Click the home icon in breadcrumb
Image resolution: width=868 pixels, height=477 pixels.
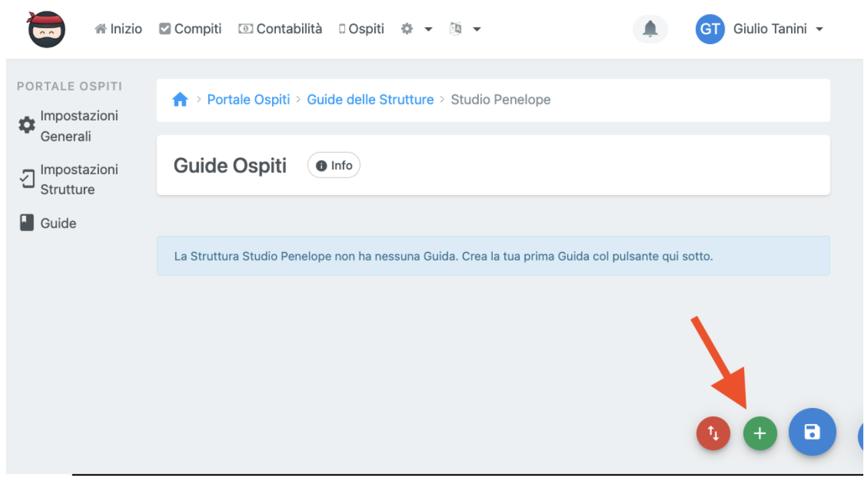(180, 100)
